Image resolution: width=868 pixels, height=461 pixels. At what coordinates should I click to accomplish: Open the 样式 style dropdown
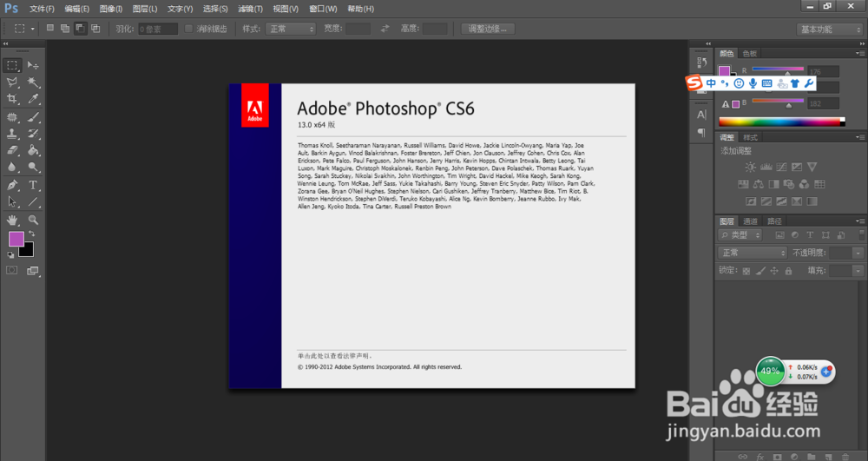(290, 29)
